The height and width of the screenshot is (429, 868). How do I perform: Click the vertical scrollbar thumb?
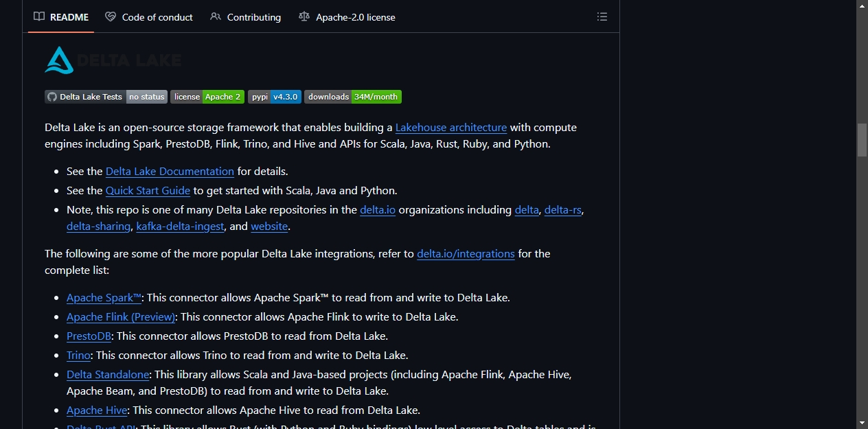tap(862, 140)
